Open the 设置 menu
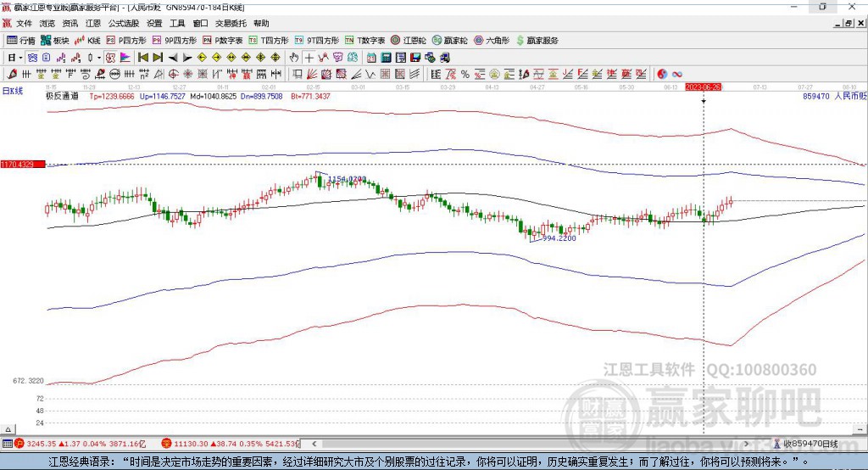Screen dimensions: 868x470 pos(154,23)
